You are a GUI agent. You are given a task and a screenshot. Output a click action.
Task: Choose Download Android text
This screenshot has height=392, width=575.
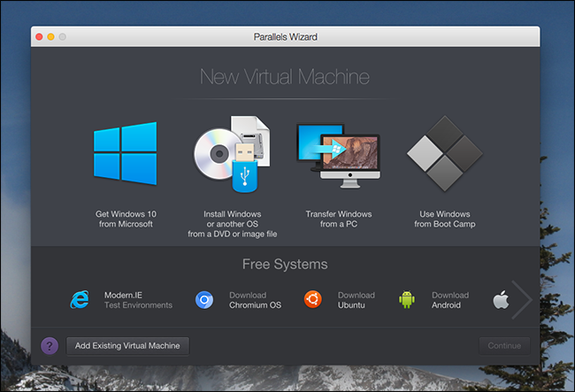(450, 300)
